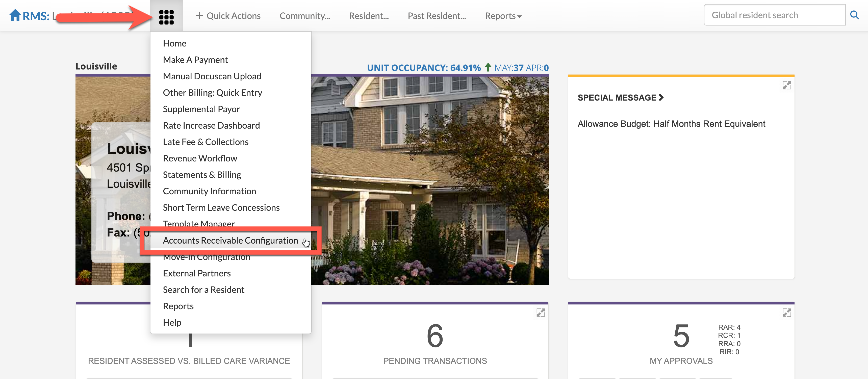Select Accounts Receivable Configuration menu item
Image resolution: width=868 pixels, height=379 pixels.
(230, 241)
